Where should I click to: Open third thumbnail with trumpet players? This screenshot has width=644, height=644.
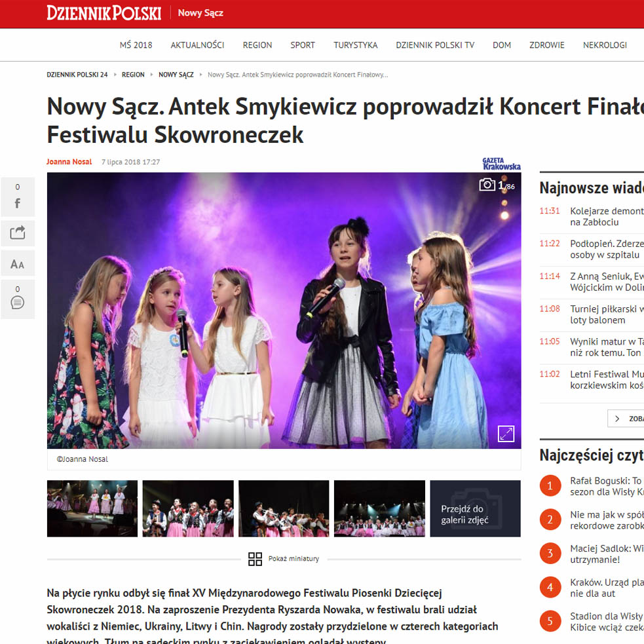[x=284, y=508]
